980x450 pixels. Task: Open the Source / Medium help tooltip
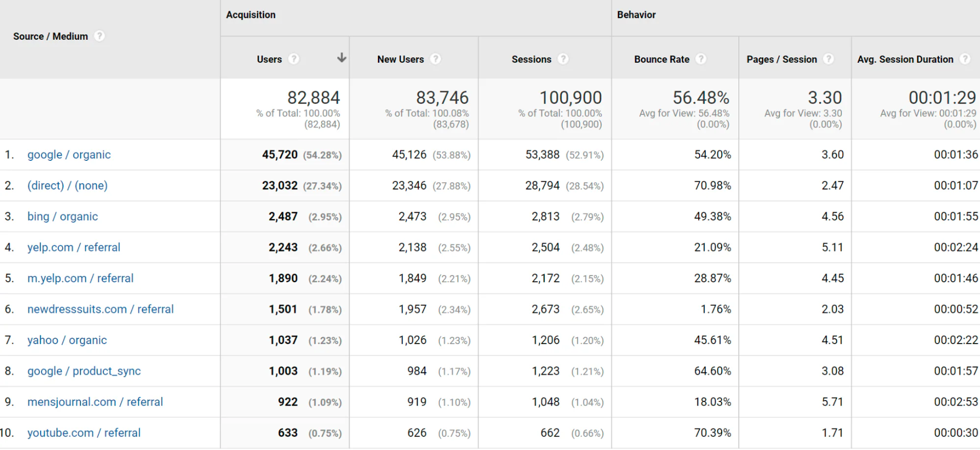tap(100, 36)
